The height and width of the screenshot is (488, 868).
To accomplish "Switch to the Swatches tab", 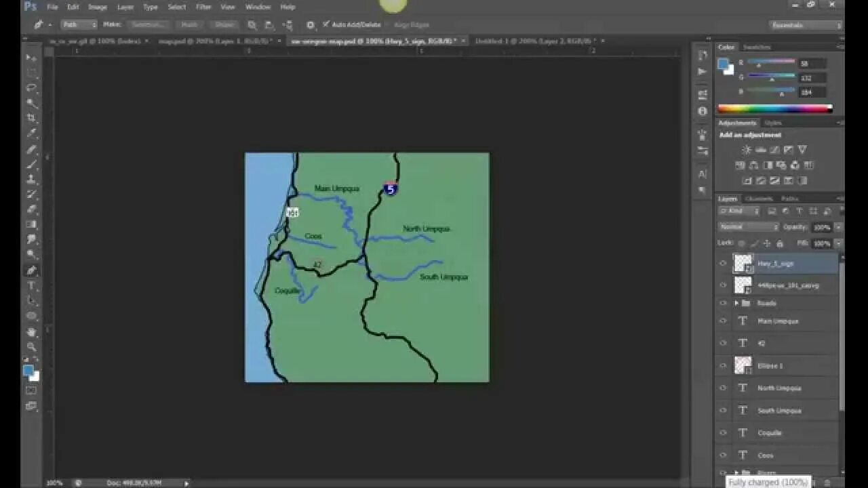I will pyautogui.click(x=756, y=47).
